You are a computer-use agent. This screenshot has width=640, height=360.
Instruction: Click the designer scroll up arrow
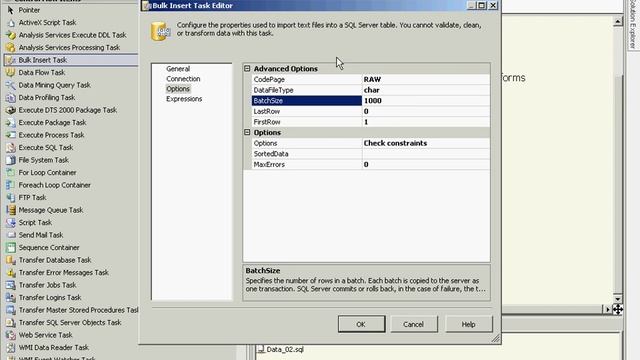pos(618,21)
